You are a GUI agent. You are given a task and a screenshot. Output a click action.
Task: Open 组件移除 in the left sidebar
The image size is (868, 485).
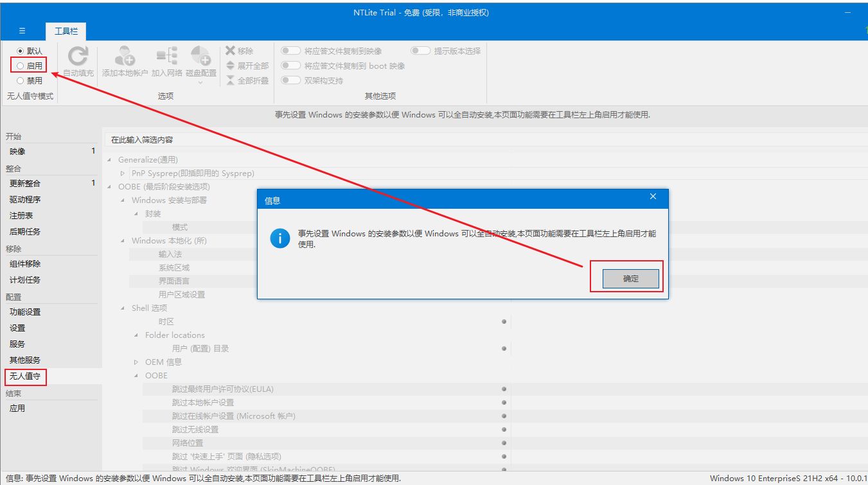pyautogui.click(x=25, y=264)
